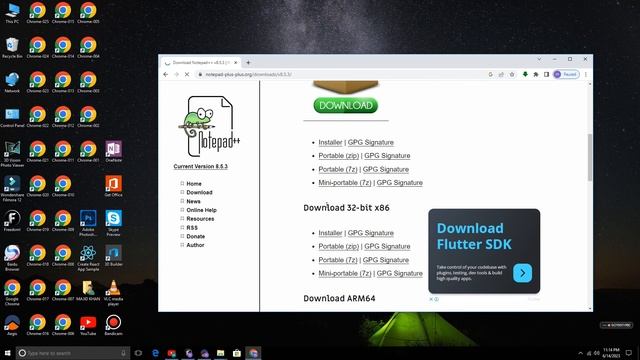Screen dimensions: 640x360
Task: Toggle the Chrome side panel icon
Action: pos(547,74)
